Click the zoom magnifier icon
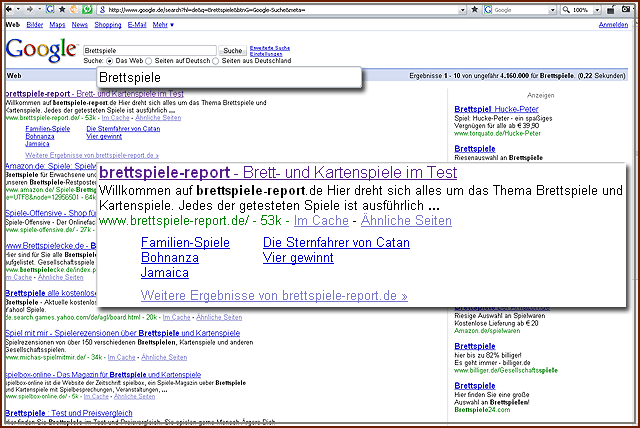 pos(566,9)
